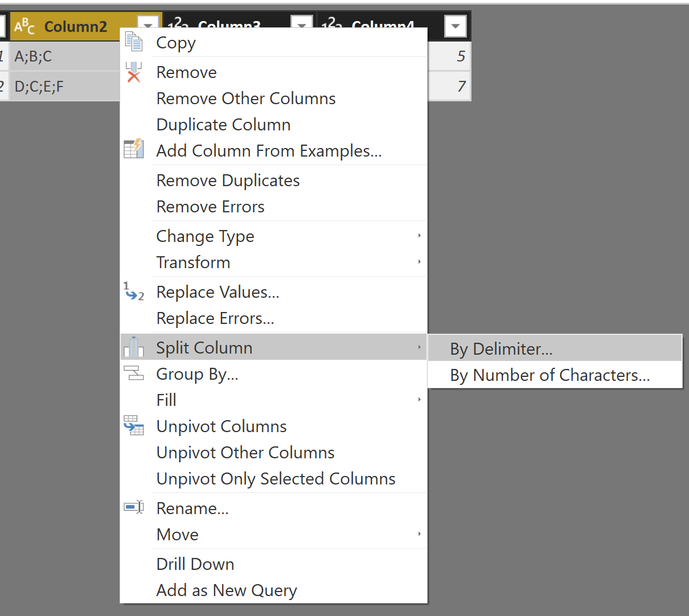The width and height of the screenshot is (689, 616).
Task: Open the Column3 filter dropdown arrow
Action: (302, 25)
